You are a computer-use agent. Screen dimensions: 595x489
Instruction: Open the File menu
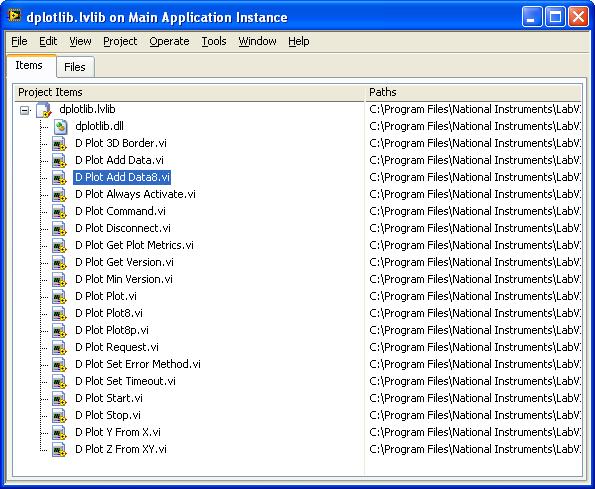19,41
